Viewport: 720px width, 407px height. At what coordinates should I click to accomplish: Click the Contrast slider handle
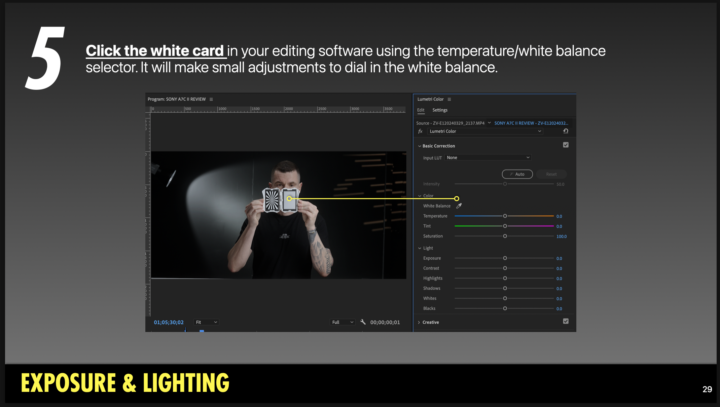pyautogui.click(x=505, y=268)
